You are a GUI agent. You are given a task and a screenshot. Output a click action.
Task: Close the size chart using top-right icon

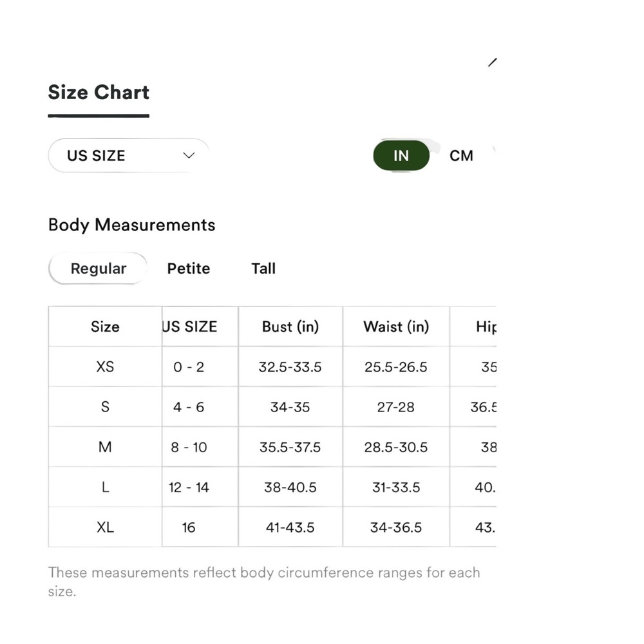click(493, 62)
